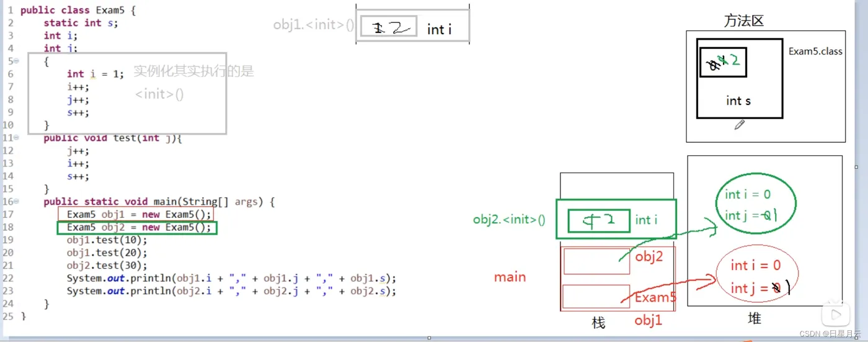Click the 'Exam5.class' label

click(815, 52)
